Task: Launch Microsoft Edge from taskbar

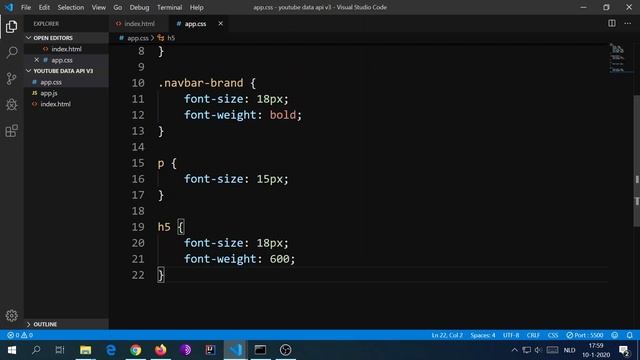Action: [x=111, y=350]
